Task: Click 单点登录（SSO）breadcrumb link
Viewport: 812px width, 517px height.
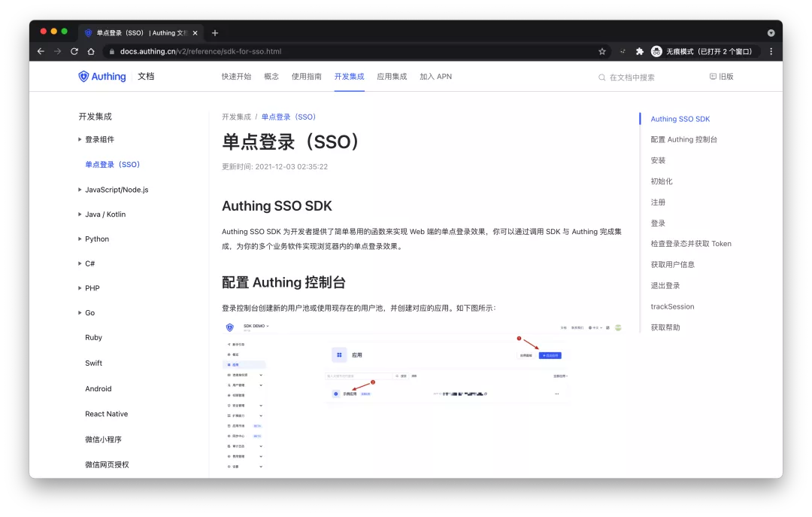Action: tap(289, 117)
